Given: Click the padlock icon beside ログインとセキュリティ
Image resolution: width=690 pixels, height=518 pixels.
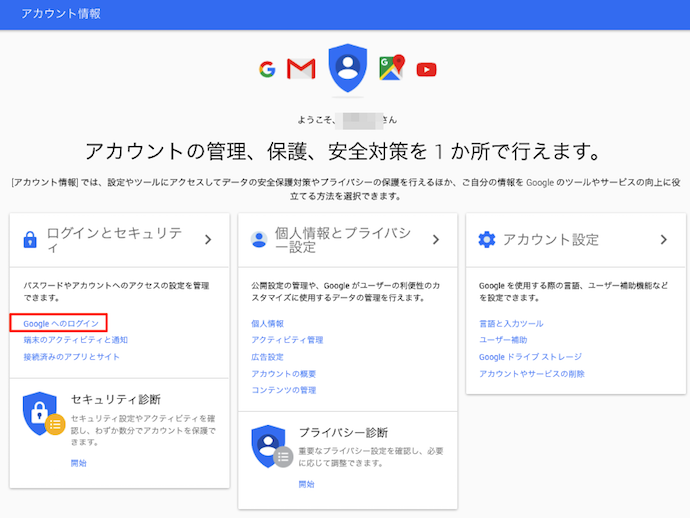Looking at the screenshot, I should [x=30, y=239].
